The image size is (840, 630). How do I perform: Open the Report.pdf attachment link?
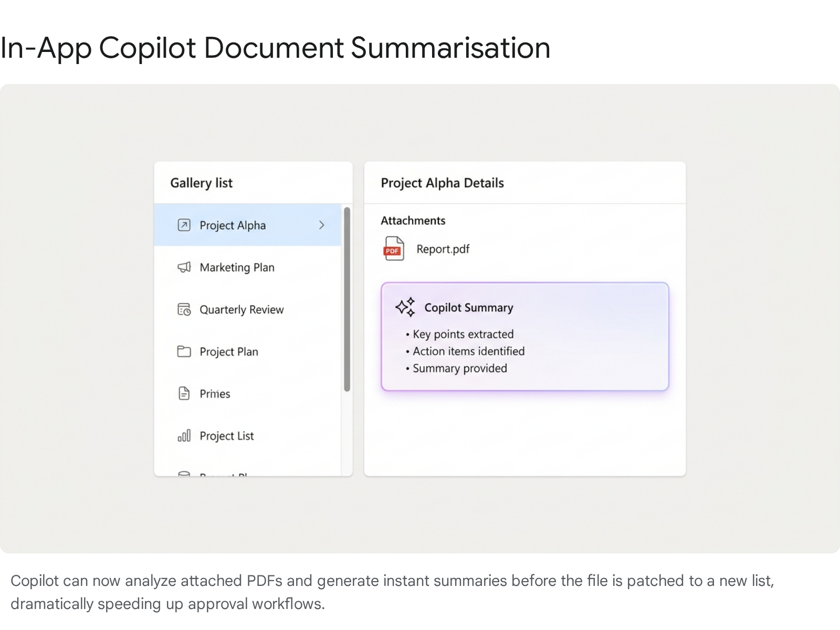pyautogui.click(x=443, y=249)
